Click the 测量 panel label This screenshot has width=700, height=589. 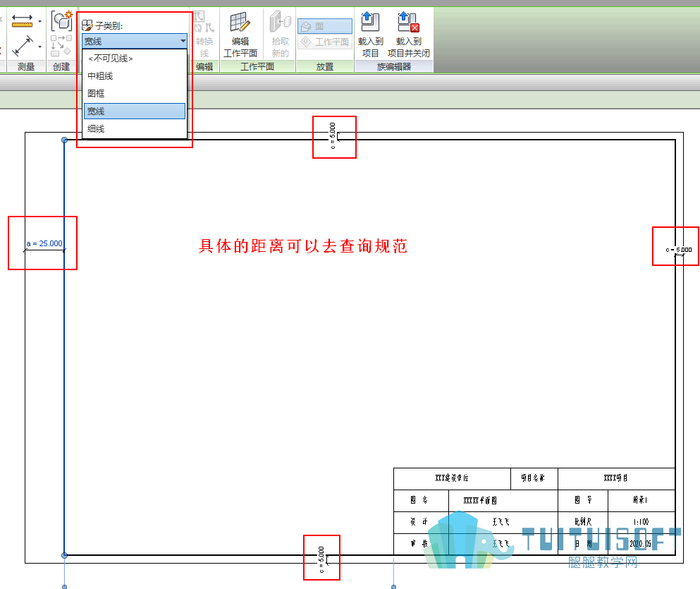pos(26,66)
